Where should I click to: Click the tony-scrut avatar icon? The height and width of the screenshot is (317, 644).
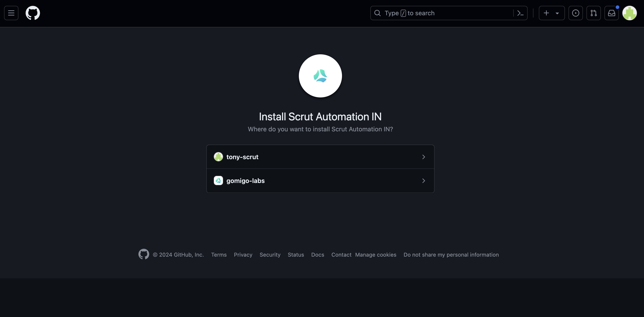[x=218, y=157]
